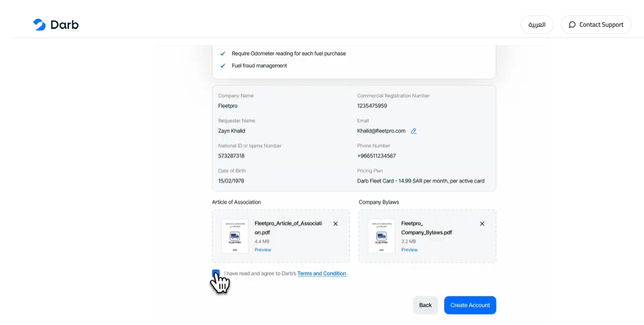Click the Fleetpro_Article_of_Association.pdf file name
Viewport: 644px width, 325px height.
288,228
